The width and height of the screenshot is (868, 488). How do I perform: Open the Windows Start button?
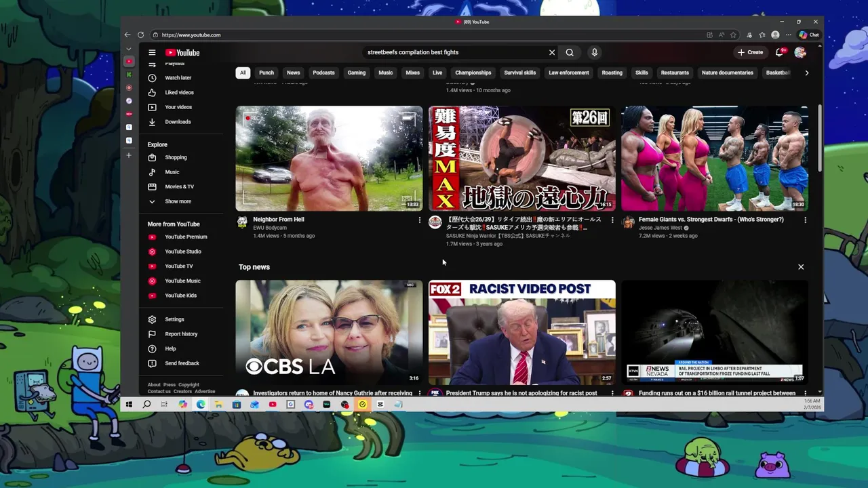coord(129,405)
